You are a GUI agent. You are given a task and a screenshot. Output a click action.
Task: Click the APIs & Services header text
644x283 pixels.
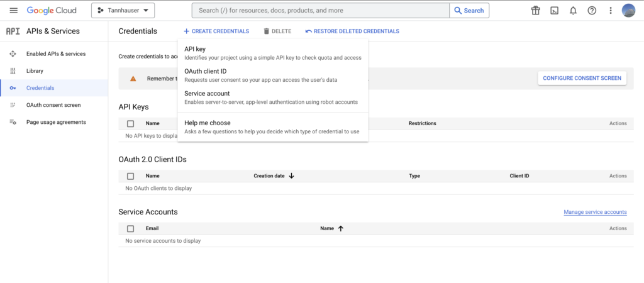[53, 31]
